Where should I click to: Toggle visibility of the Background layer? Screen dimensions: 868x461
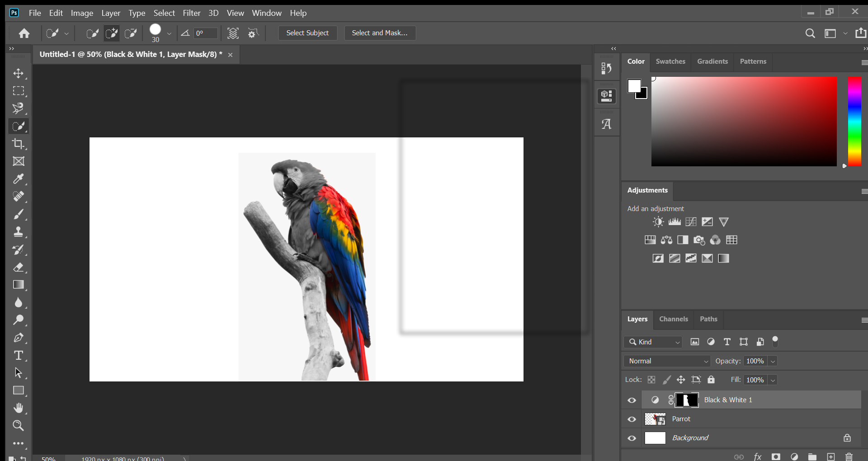pos(632,438)
